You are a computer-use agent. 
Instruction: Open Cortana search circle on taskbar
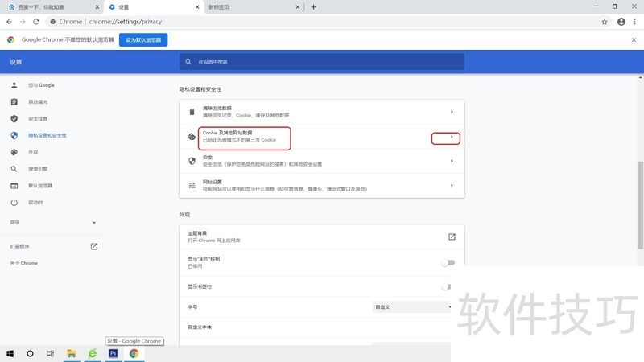30,353
